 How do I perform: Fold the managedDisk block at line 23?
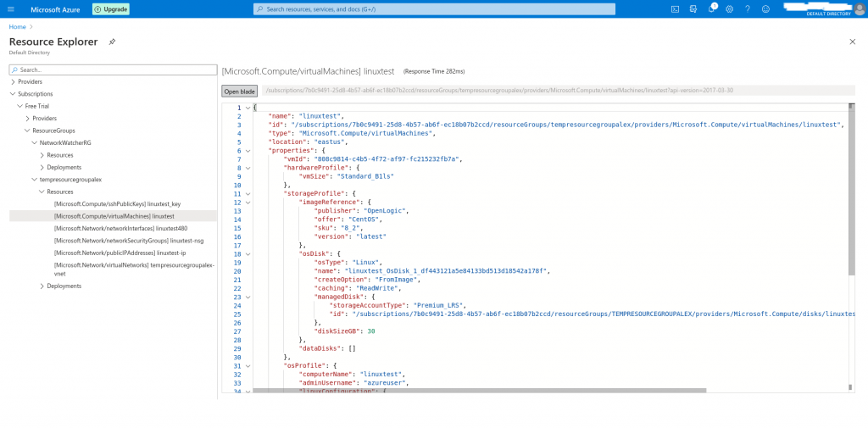point(248,297)
